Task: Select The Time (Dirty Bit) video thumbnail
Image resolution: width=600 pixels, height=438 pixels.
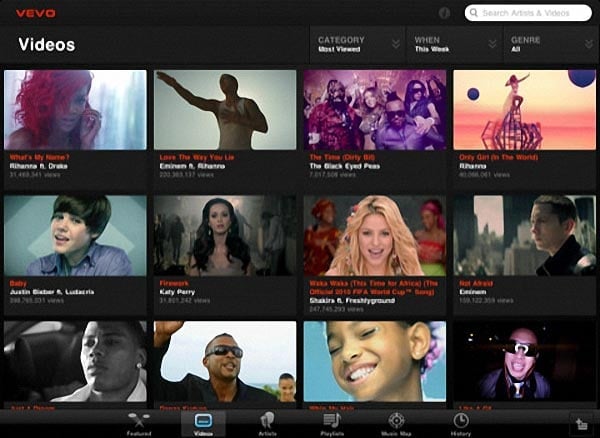Action: click(x=375, y=110)
